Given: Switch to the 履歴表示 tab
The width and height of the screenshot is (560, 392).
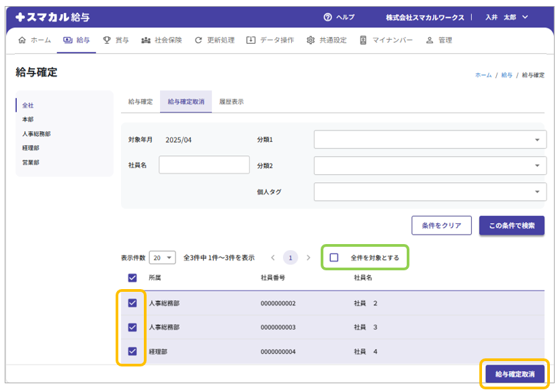Looking at the screenshot, I should [231, 102].
